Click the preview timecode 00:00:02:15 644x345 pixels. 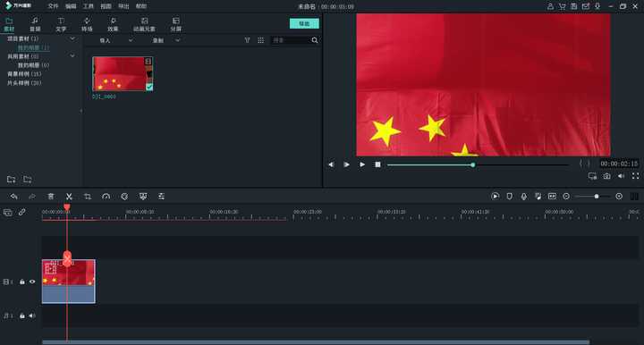[x=619, y=164]
